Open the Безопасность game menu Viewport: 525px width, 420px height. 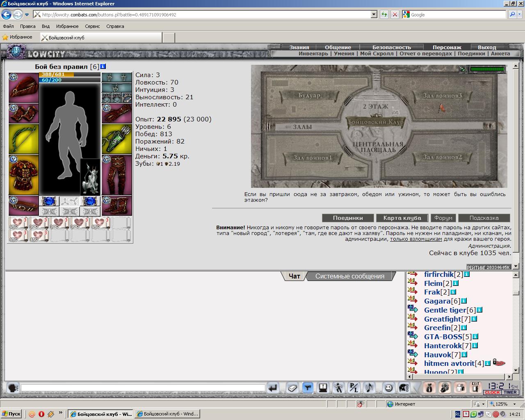392,47
